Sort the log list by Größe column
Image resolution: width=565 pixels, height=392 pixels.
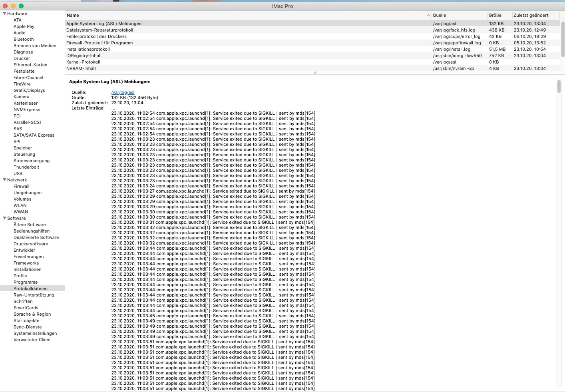495,15
